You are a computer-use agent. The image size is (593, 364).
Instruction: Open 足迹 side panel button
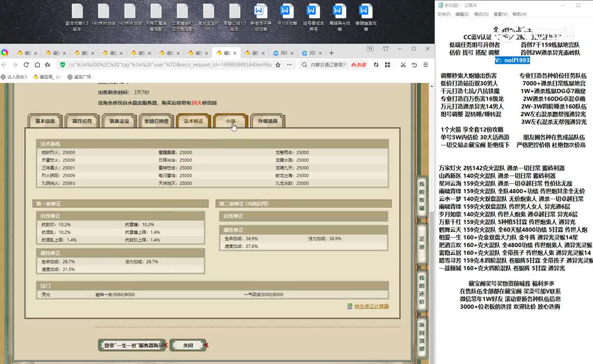pos(421,243)
